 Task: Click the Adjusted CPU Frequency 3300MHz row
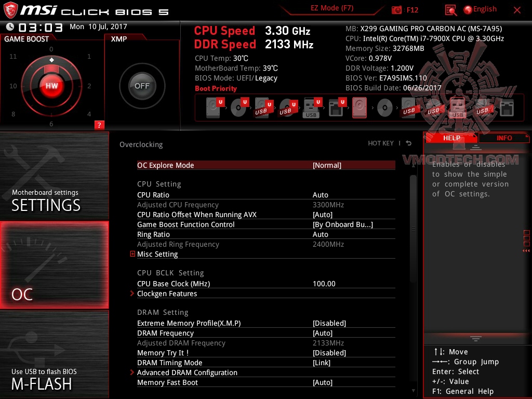266,205
